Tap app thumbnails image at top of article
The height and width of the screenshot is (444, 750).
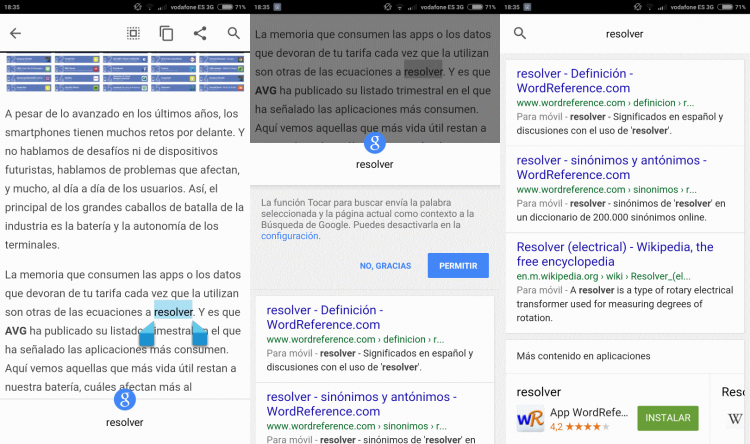point(125,74)
